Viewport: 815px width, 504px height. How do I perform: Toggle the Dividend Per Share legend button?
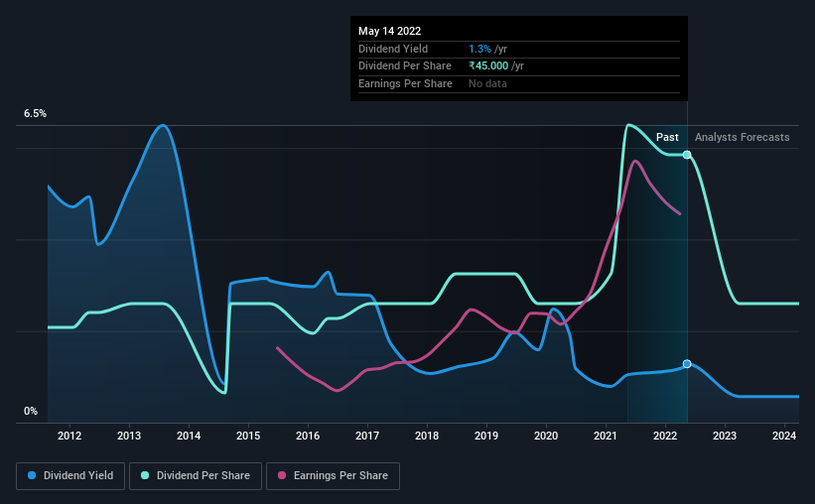coord(196,476)
